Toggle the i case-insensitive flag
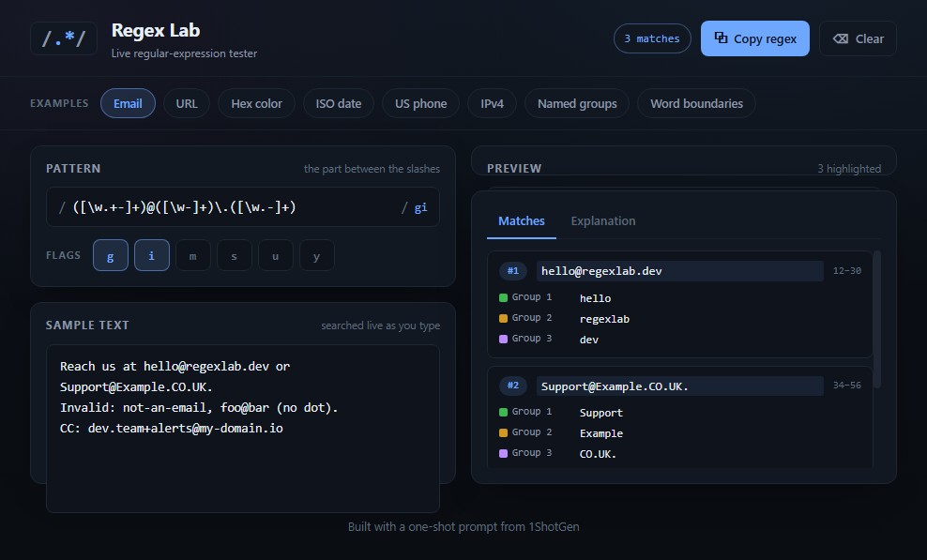Image resolution: width=927 pixels, height=560 pixels. point(152,255)
